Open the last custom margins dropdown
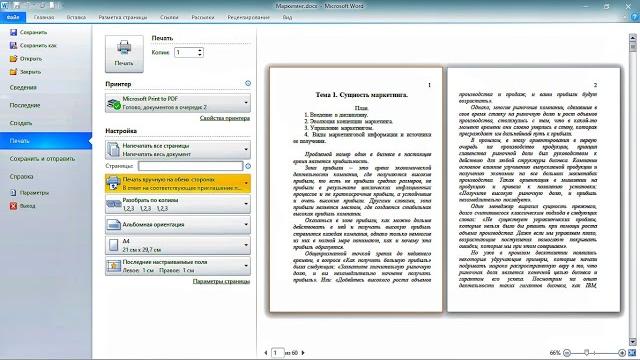This screenshot has width=640, height=360. (178, 266)
